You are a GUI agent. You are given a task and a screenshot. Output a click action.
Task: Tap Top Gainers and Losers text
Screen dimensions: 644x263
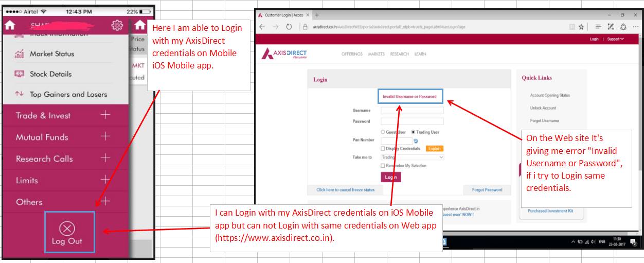[68, 94]
